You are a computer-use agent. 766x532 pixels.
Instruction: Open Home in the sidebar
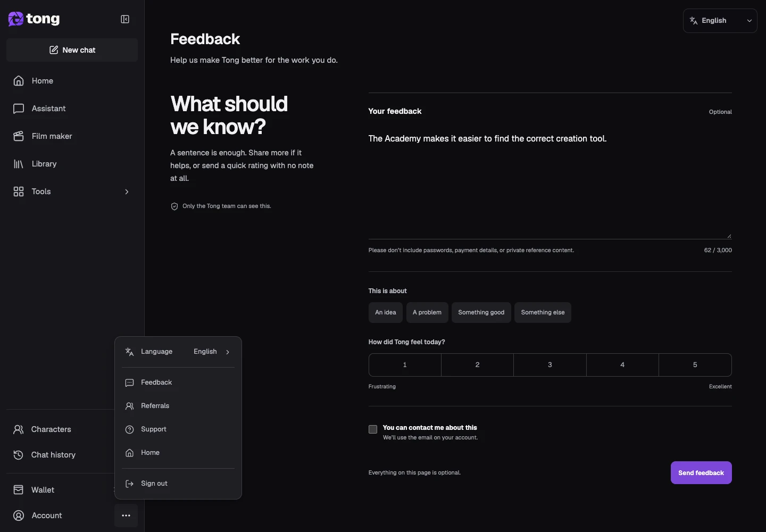point(72,81)
